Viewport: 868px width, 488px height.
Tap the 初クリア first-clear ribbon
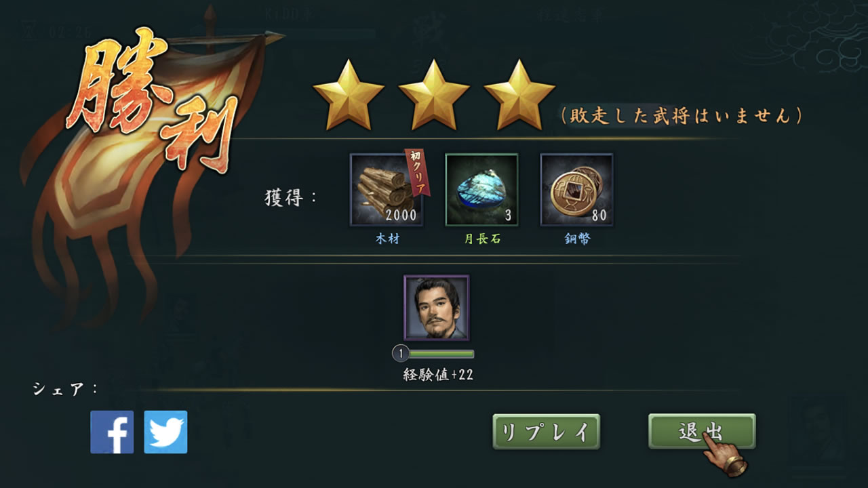(x=414, y=171)
